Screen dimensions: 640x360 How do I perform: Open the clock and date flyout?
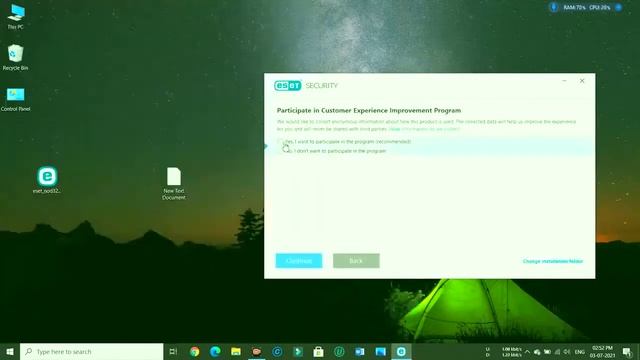[x=602, y=352]
